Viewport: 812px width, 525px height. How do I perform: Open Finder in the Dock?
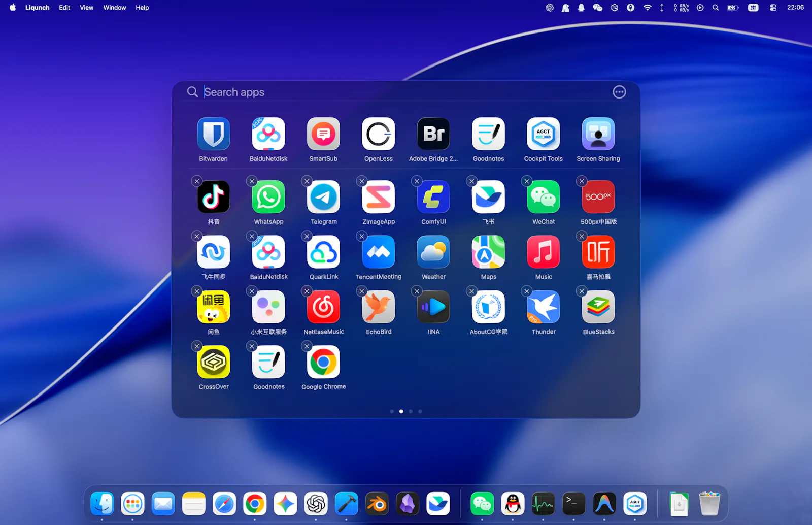pyautogui.click(x=102, y=504)
